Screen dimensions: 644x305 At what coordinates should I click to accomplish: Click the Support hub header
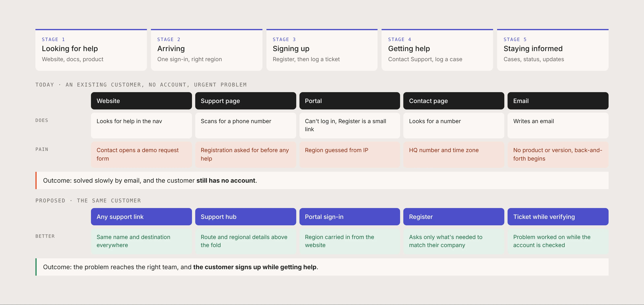(246, 216)
